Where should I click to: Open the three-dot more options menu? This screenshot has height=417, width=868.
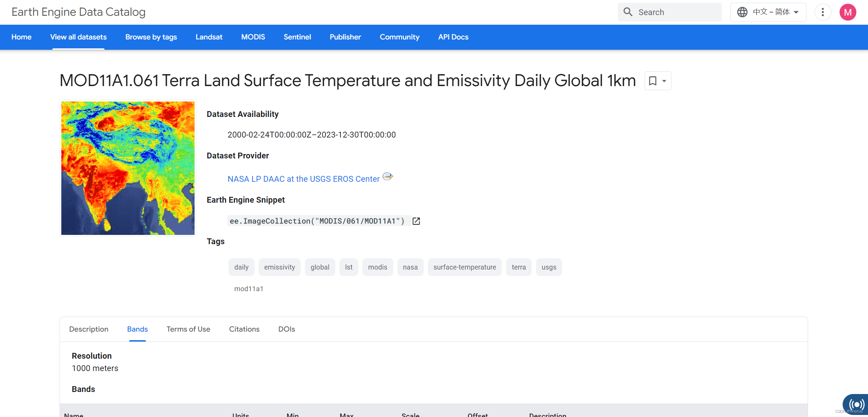pos(822,12)
